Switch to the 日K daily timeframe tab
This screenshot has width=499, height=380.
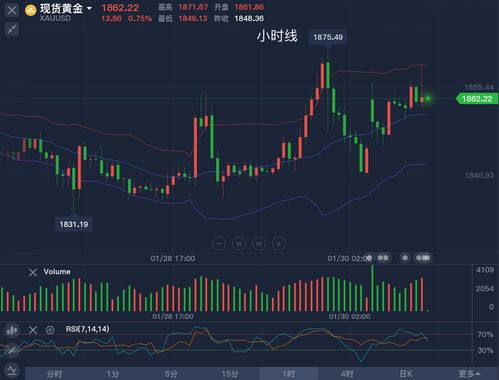click(x=406, y=374)
